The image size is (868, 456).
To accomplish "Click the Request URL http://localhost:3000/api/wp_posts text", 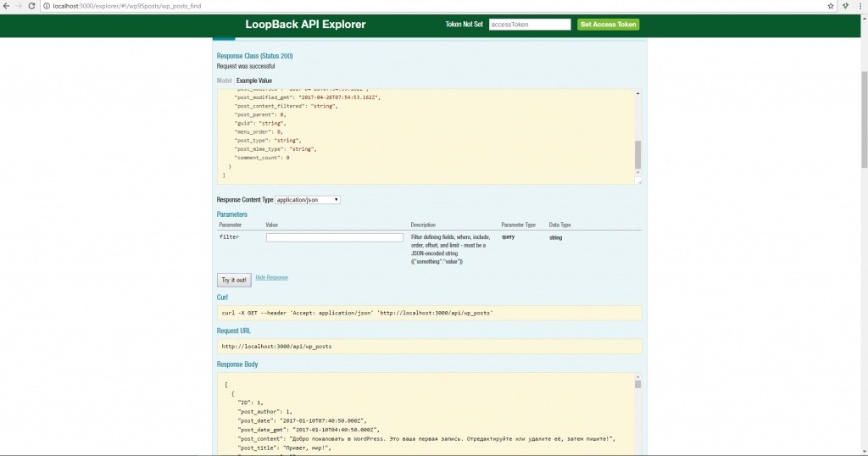I will coord(276,347).
